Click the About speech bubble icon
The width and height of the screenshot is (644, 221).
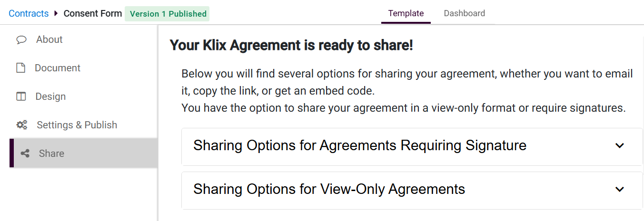[x=21, y=40]
